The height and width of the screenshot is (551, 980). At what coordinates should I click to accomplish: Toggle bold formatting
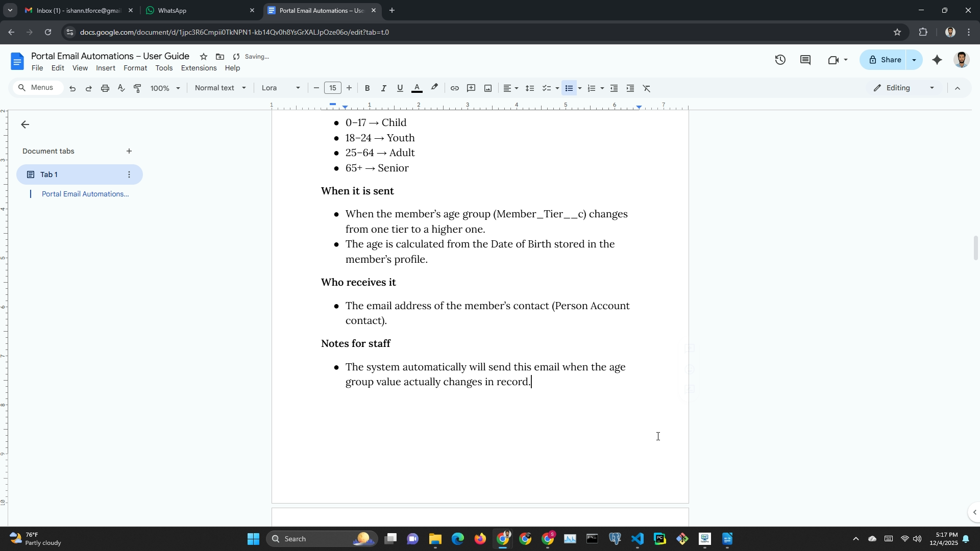(367, 88)
